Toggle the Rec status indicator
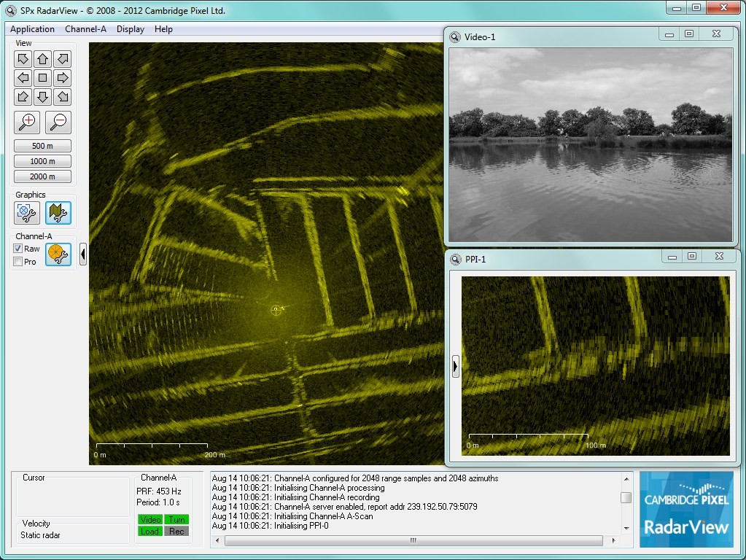The width and height of the screenshot is (746, 560). point(176,532)
